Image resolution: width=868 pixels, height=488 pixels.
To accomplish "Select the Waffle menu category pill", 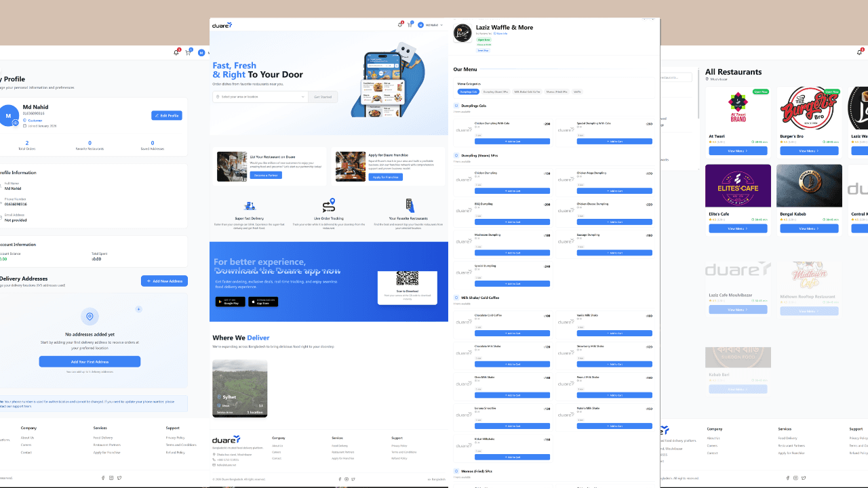I will pos(577,91).
